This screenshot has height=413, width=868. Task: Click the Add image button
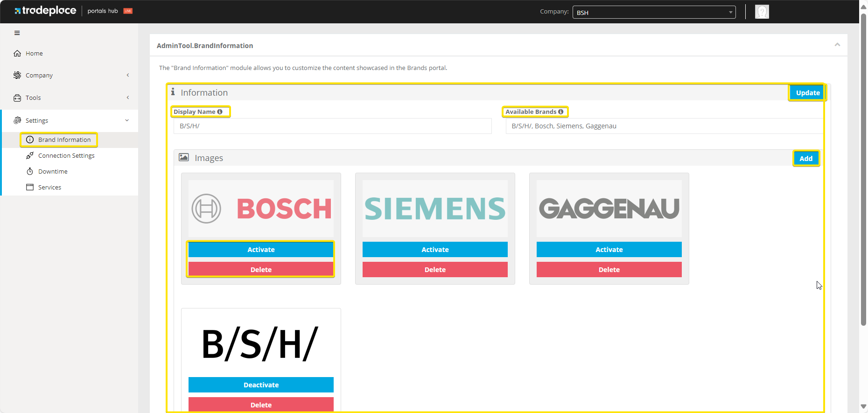(x=806, y=159)
